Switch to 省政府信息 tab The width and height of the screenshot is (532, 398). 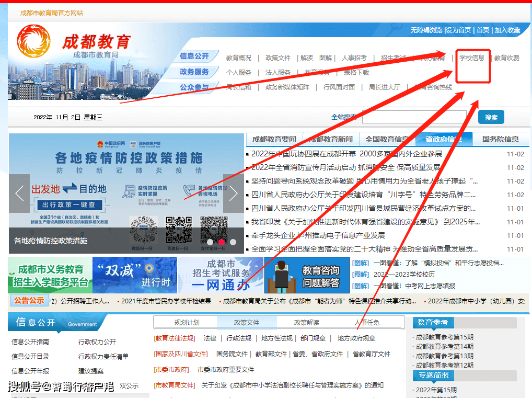444,139
